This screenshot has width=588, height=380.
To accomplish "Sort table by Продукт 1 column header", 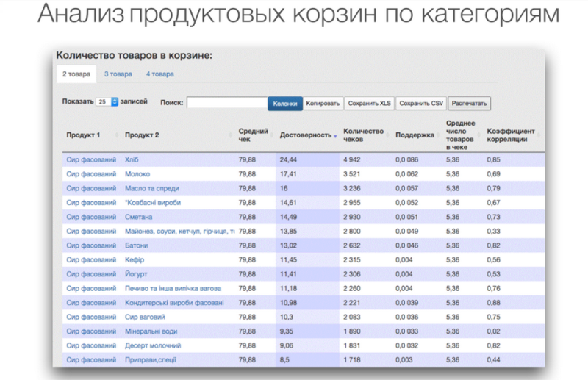I will coord(83,135).
